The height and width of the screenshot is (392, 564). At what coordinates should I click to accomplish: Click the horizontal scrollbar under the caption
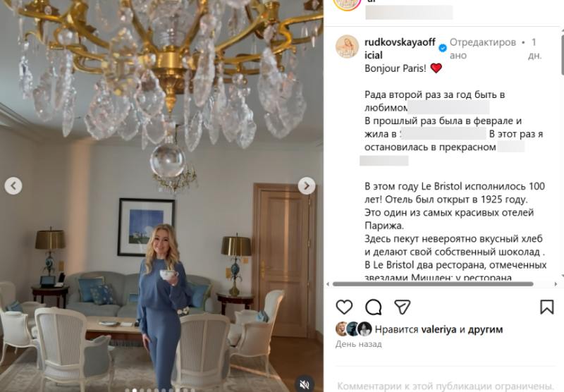coord(433,283)
